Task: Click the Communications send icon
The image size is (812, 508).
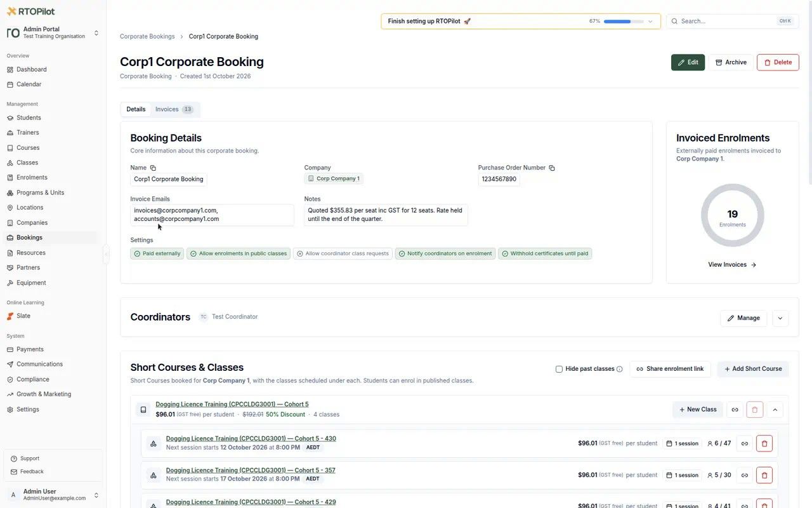Action: 10,364
